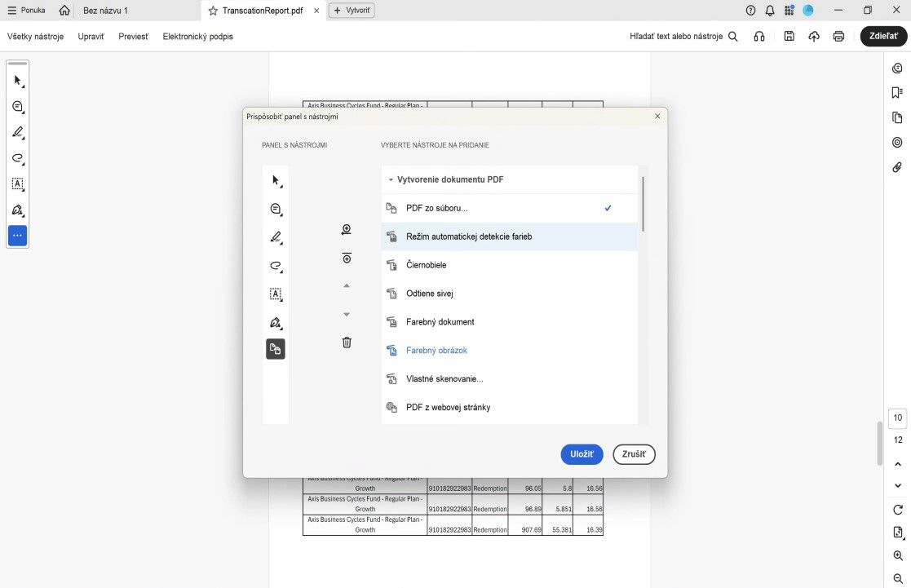Open the read aloud headphones icon
Screen dimensions: 911x588
pyautogui.click(x=758, y=37)
